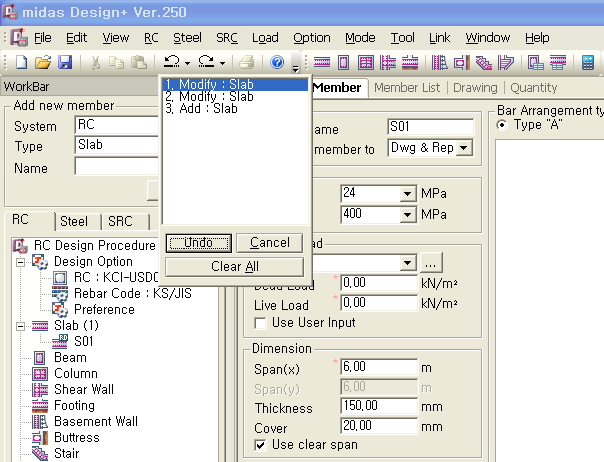Select history entry 1. Modify : Slab
Screen dimensions: 604x462
(x=236, y=84)
